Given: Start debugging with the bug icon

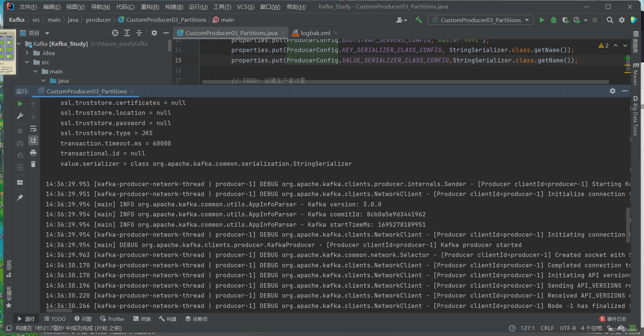Looking at the screenshot, I should (553, 20).
